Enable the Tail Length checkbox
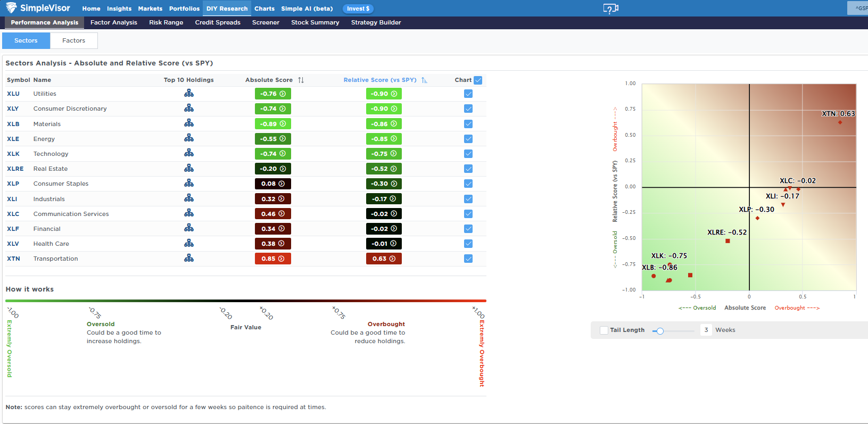 [604, 330]
